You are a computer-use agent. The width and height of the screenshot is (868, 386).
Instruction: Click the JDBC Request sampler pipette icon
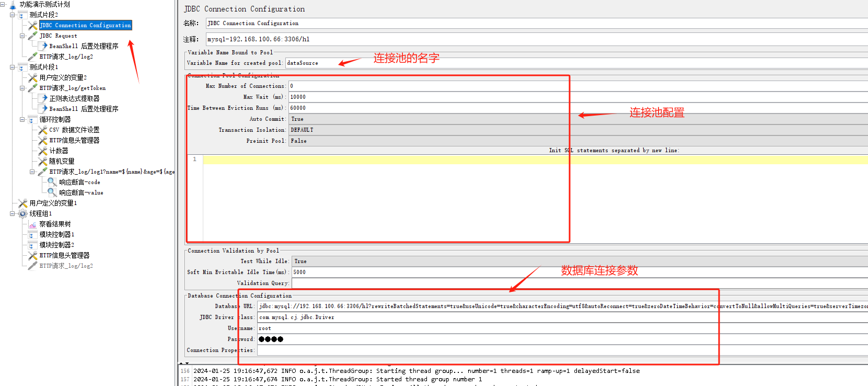click(33, 36)
